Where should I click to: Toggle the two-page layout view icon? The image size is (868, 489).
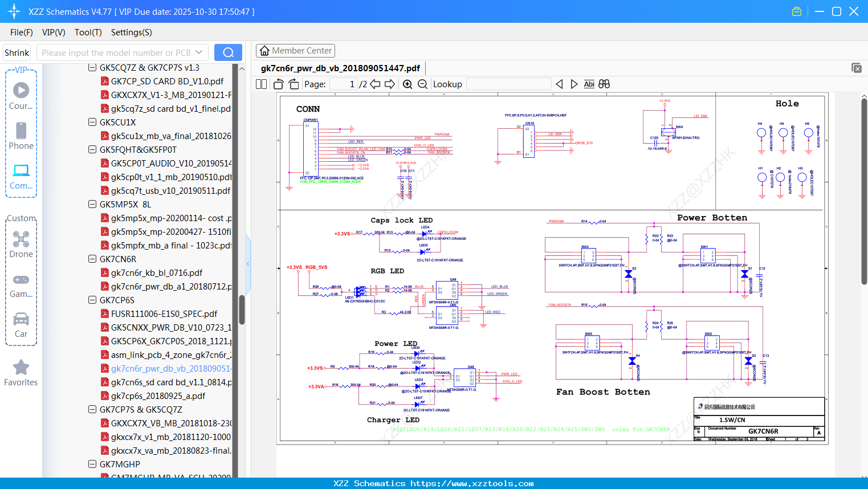pos(262,84)
